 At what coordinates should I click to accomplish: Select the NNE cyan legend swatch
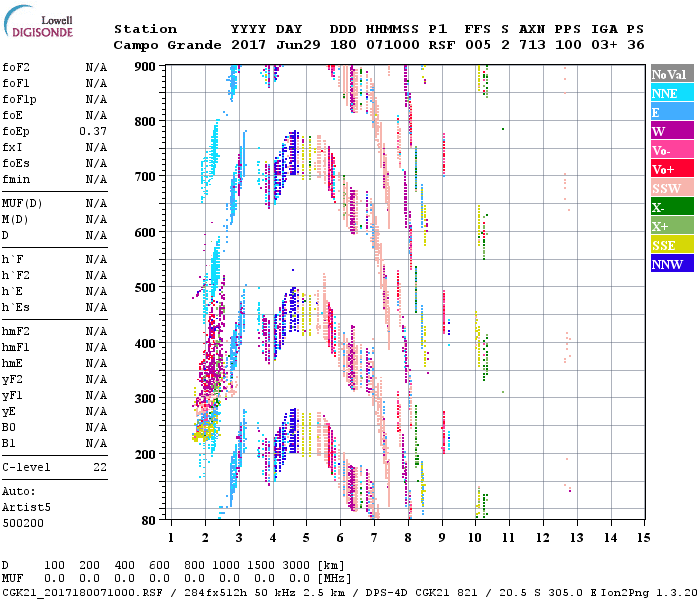[672, 93]
